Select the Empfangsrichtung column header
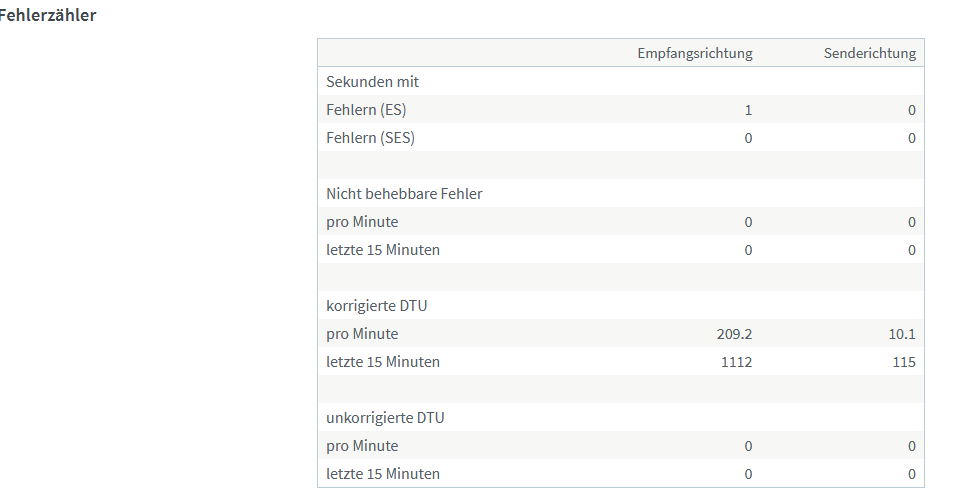956x494 pixels. point(695,54)
